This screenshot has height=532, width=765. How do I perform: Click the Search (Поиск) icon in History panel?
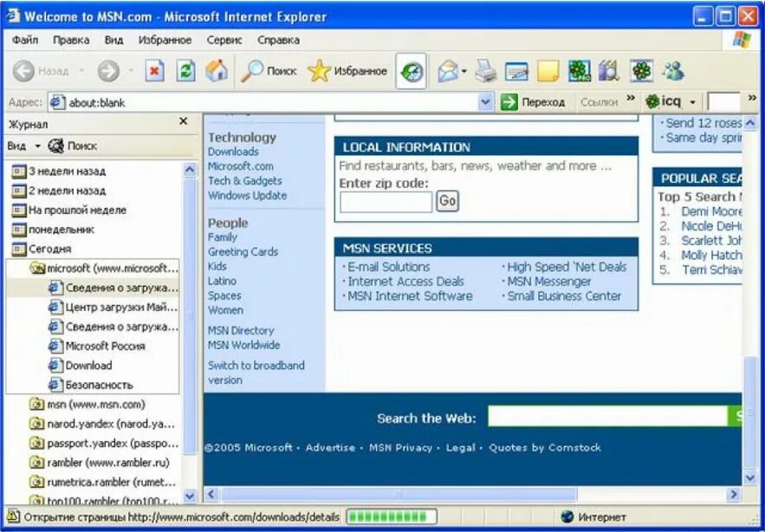tap(72, 146)
